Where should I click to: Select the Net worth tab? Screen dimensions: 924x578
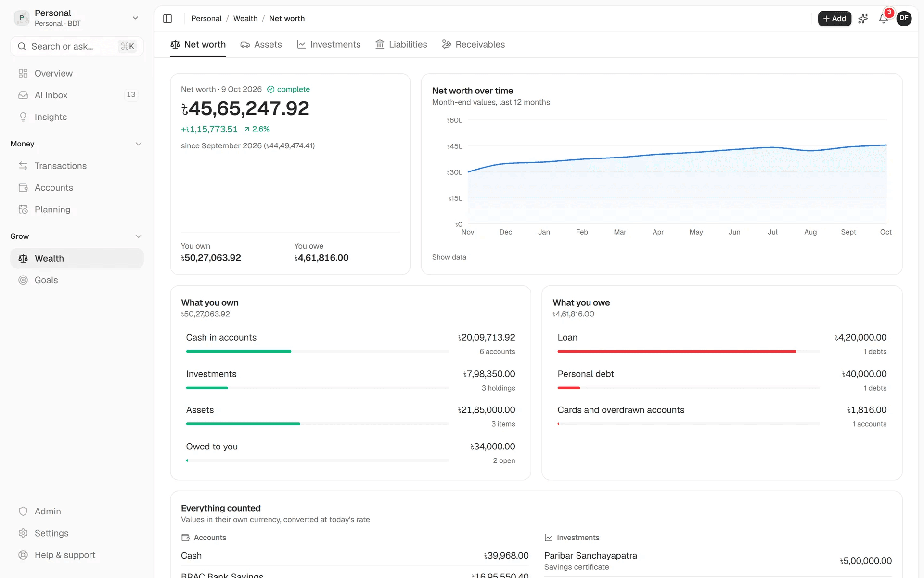click(198, 45)
